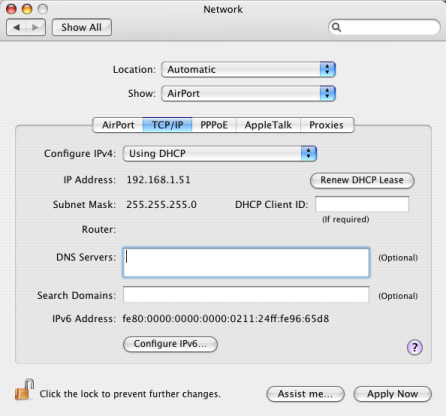Minimize the Network window with yellow button
Viewport: 446px width, 416px height.
[27, 9]
